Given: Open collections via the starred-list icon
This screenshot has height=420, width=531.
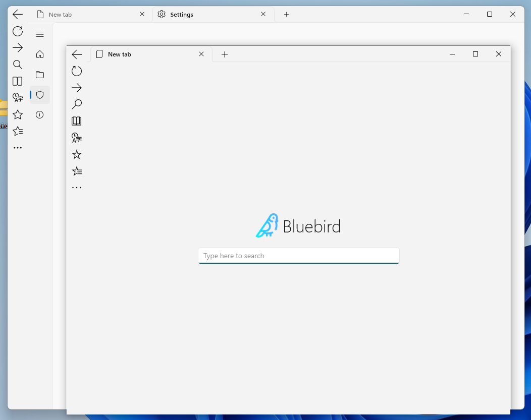Looking at the screenshot, I should point(77,171).
